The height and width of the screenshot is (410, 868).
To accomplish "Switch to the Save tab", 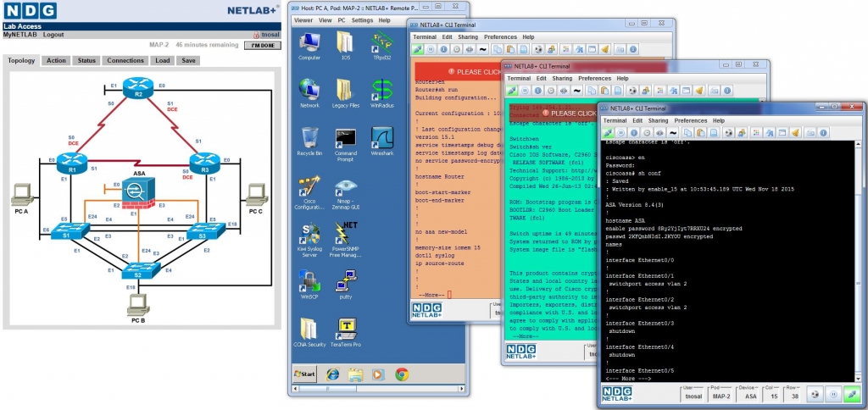I will (x=189, y=61).
